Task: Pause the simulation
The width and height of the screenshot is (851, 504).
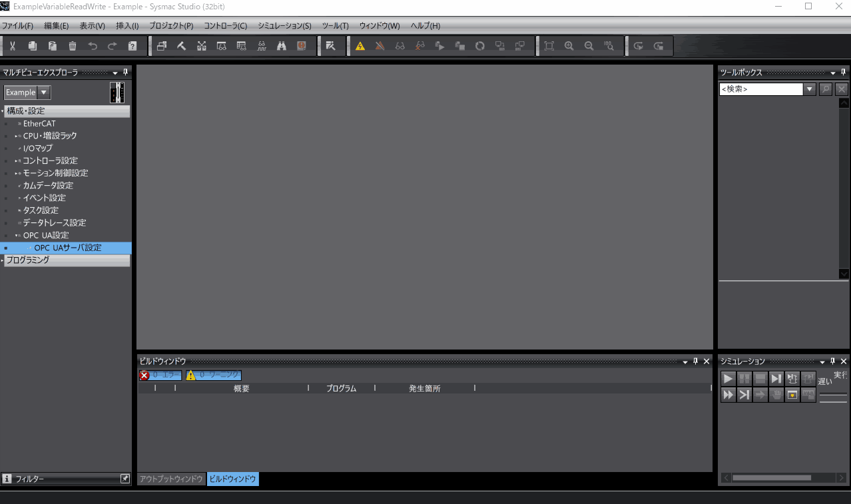Action: (x=744, y=378)
